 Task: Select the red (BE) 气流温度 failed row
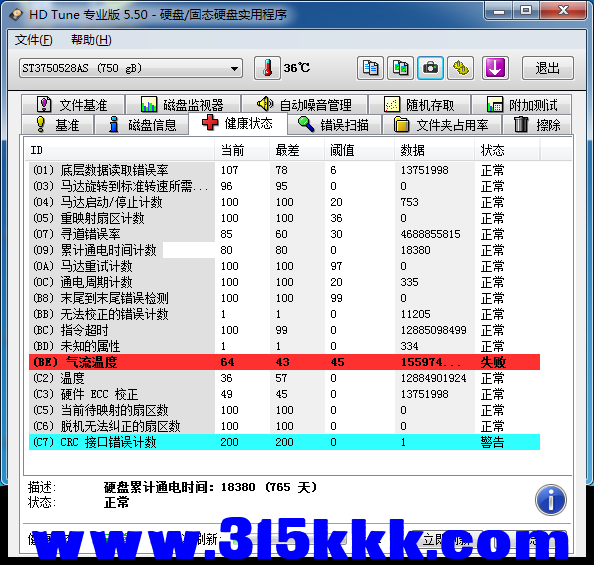tap(284, 362)
